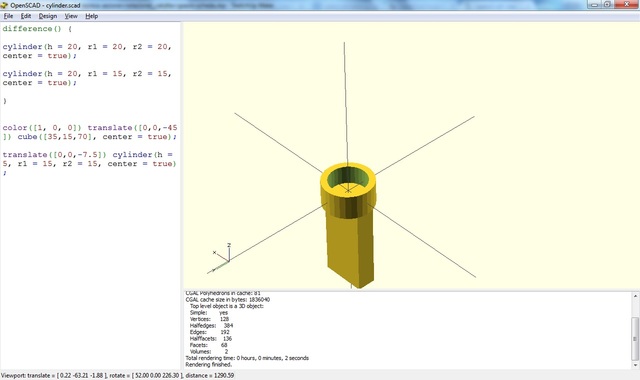Click the console scrollbar thumb
Viewport: 640px width, 380px height.
coord(635,338)
